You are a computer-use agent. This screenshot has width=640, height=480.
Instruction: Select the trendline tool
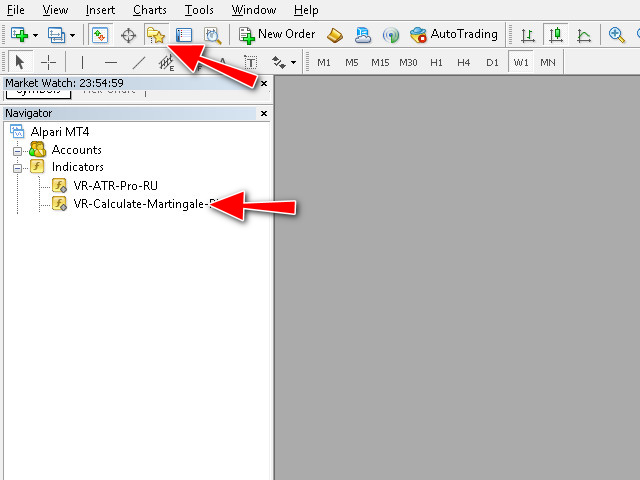[139, 62]
